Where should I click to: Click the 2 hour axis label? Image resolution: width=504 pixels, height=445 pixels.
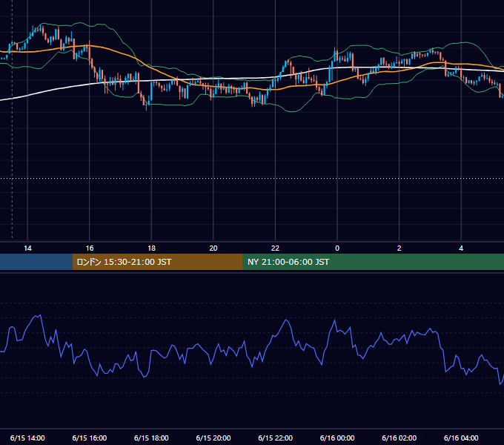tap(399, 248)
